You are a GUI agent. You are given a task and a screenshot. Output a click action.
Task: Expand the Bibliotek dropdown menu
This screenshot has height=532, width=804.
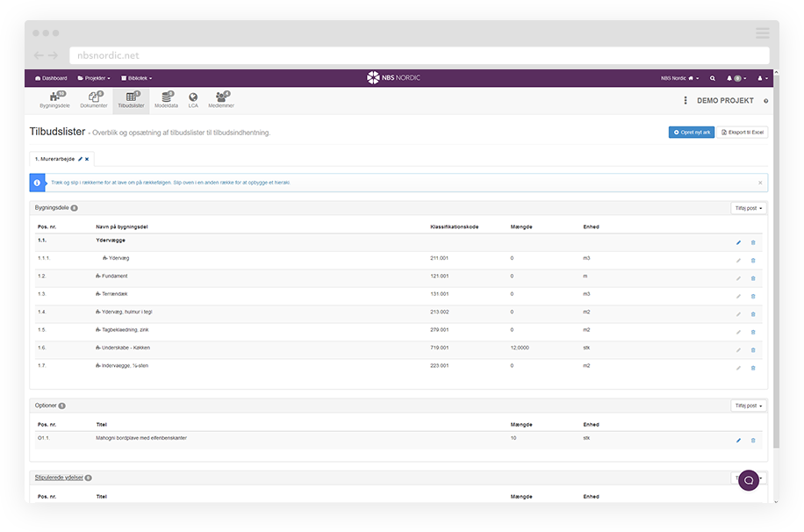coord(136,78)
